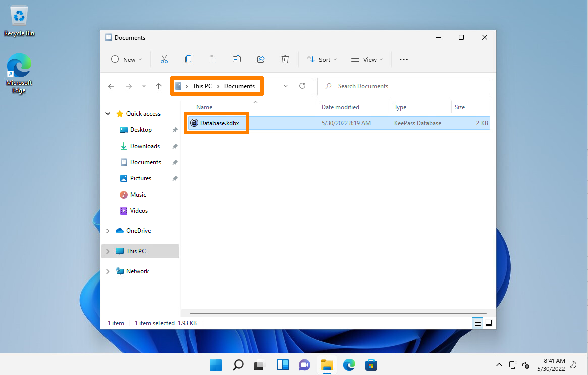The image size is (588, 375).
Task: Expand the OneDrive tree node
Action: (108, 231)
